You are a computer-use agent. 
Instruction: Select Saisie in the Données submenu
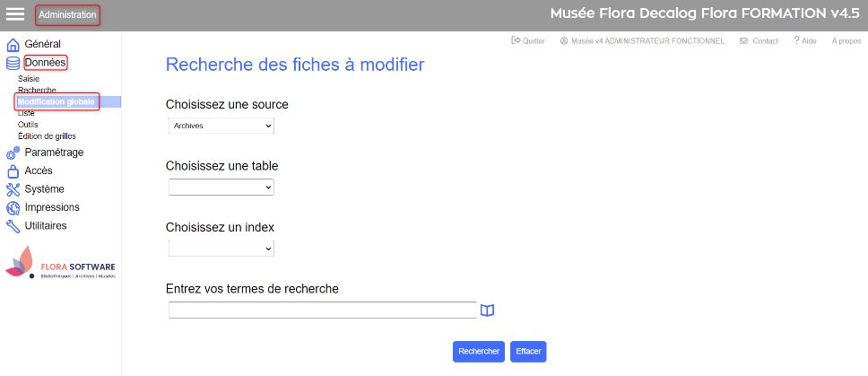point(29,79)
